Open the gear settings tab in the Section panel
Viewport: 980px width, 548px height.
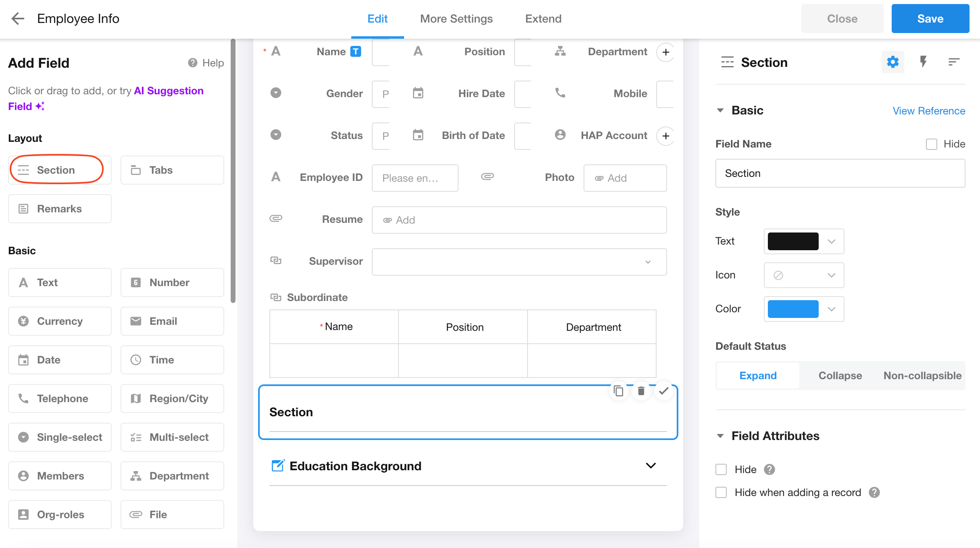point(892,62)
